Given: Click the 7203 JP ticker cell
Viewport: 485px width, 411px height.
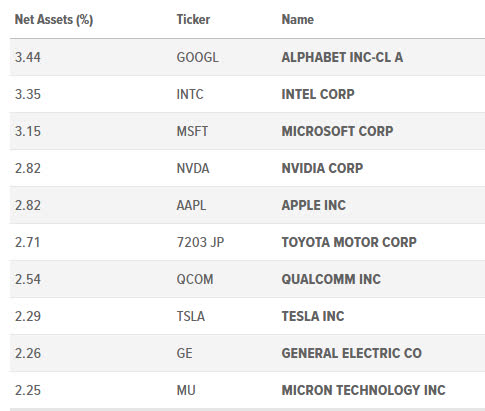Looking at the screenshot, I should [200, 242].
